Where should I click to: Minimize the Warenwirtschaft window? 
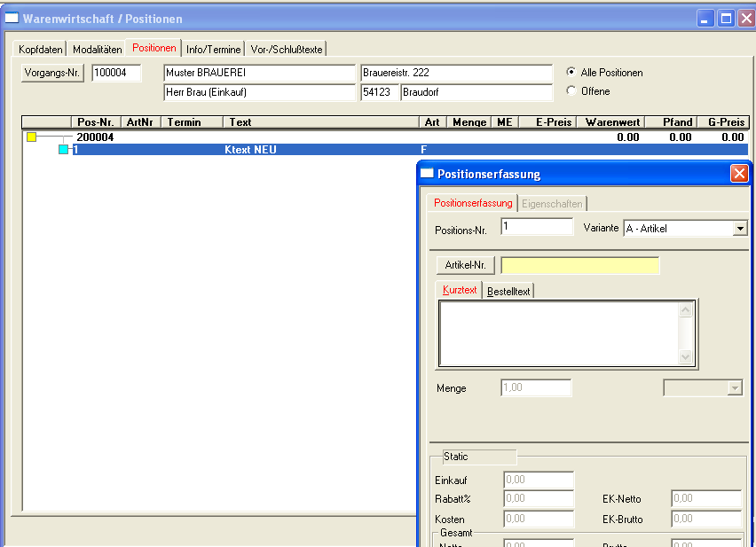pos(705,19)
